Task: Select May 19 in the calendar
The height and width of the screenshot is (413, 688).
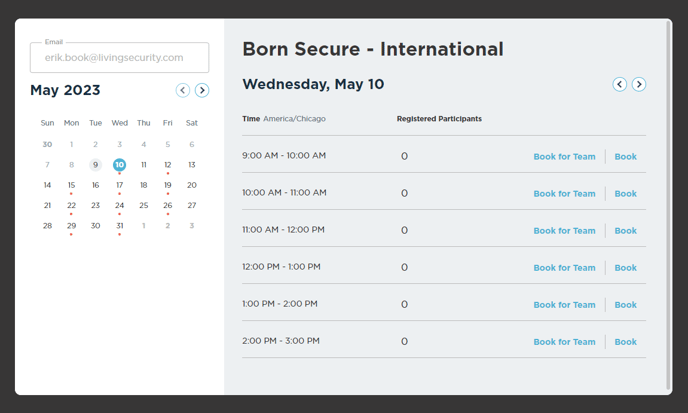Action: (168, 185)
